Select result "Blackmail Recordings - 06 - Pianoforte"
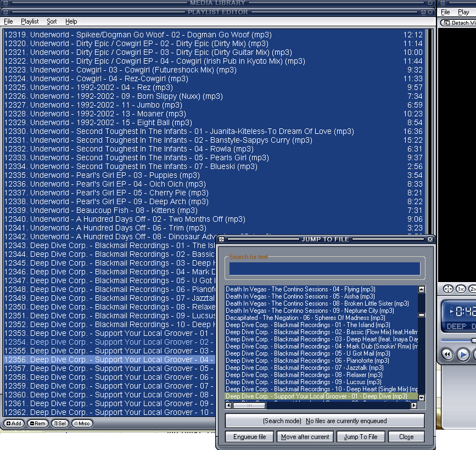Screen dimensions: 476x450 pyautogui.click(x=322, y=361)
